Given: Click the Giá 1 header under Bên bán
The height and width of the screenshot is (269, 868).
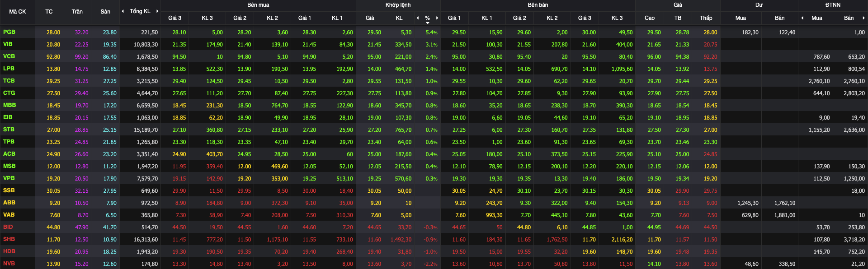Looking at the screenshot, I should [x=454, y=18].
